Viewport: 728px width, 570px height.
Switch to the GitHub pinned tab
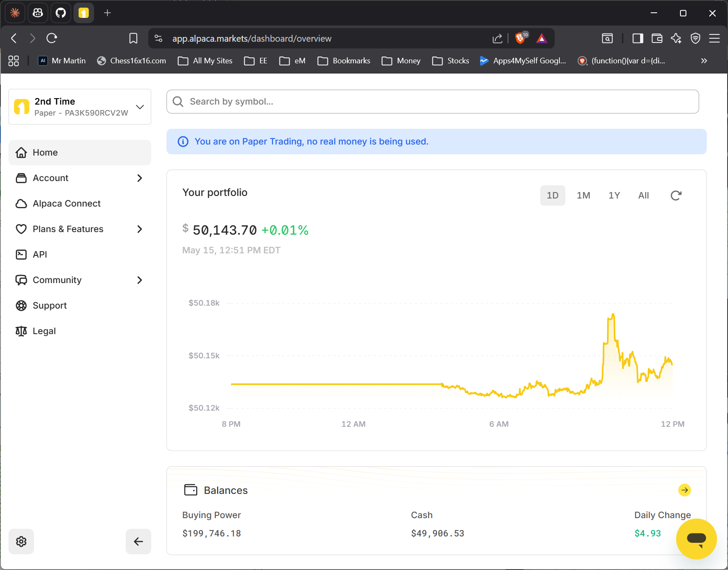61,13
